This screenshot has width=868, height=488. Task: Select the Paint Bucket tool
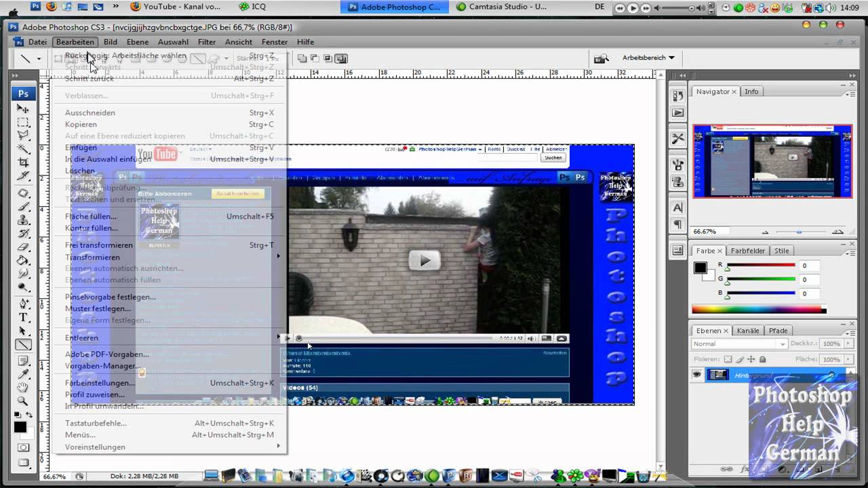23,260
